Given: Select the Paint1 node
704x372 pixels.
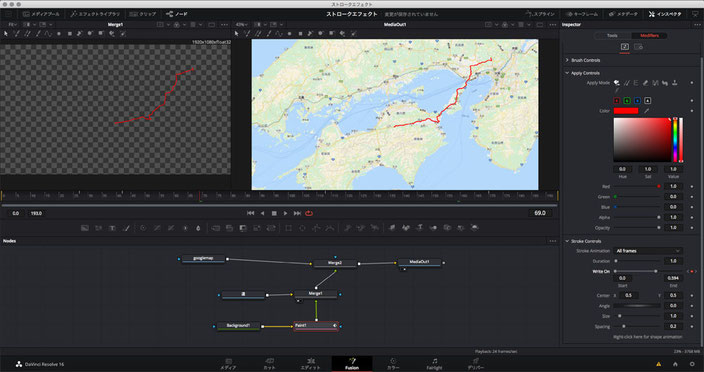Looking at the screenshot, I should click(316, 326).
